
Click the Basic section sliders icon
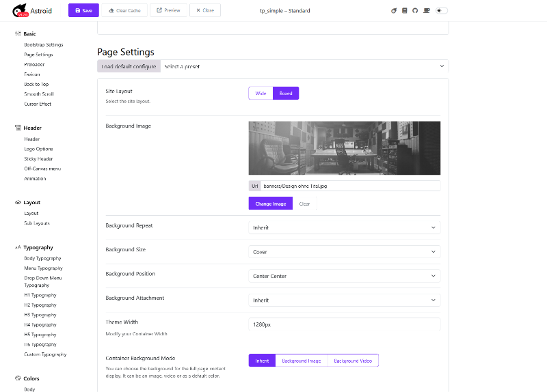pos(18,33)
